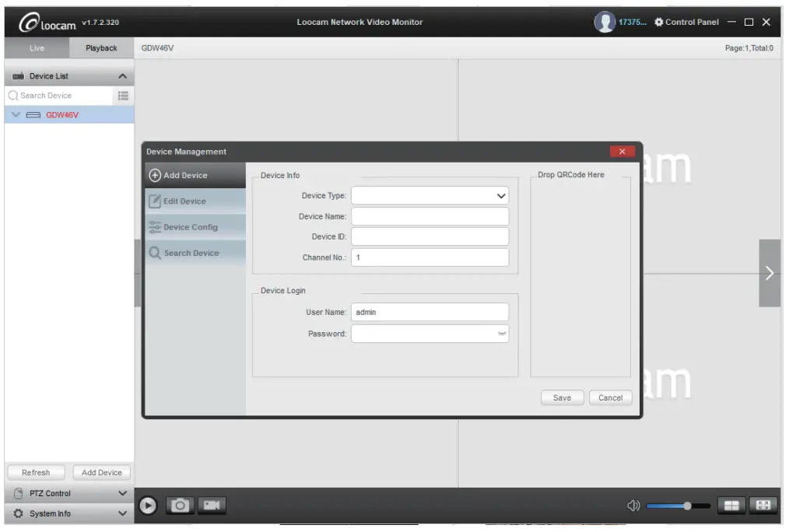Open Search Device section in dialog
Viewport: 789px width, 532px height.
pos(195,253)
